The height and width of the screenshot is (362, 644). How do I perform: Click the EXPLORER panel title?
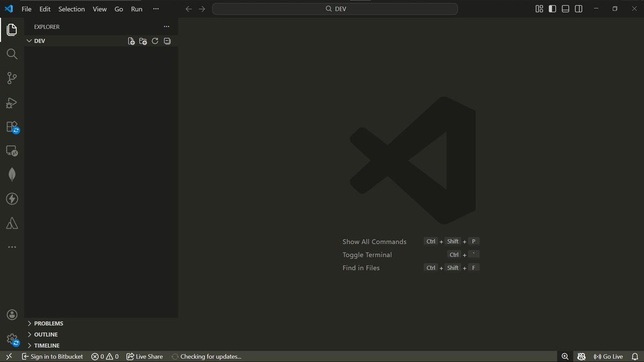[x=47, y=27]
